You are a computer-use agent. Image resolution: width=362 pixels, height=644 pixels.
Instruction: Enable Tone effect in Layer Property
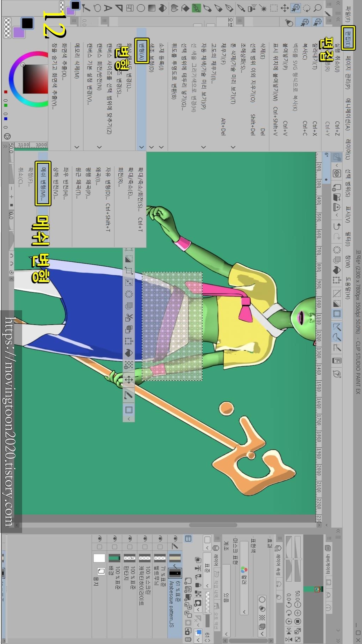[x=262, y=618]
